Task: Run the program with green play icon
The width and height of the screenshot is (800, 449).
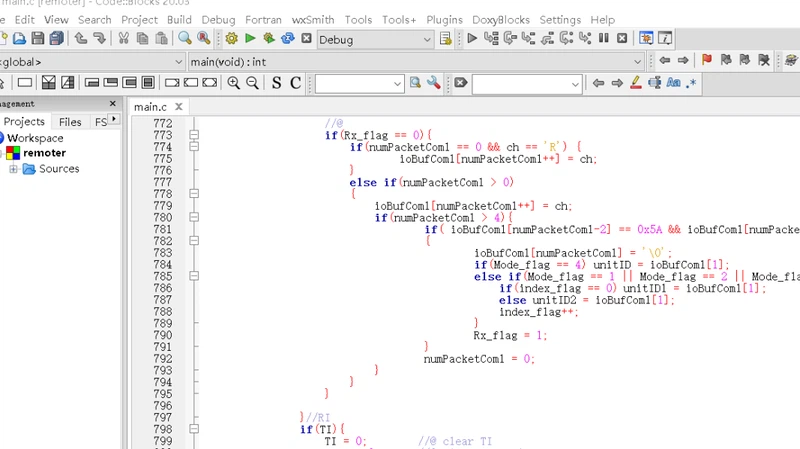Action: click(250, 39)
